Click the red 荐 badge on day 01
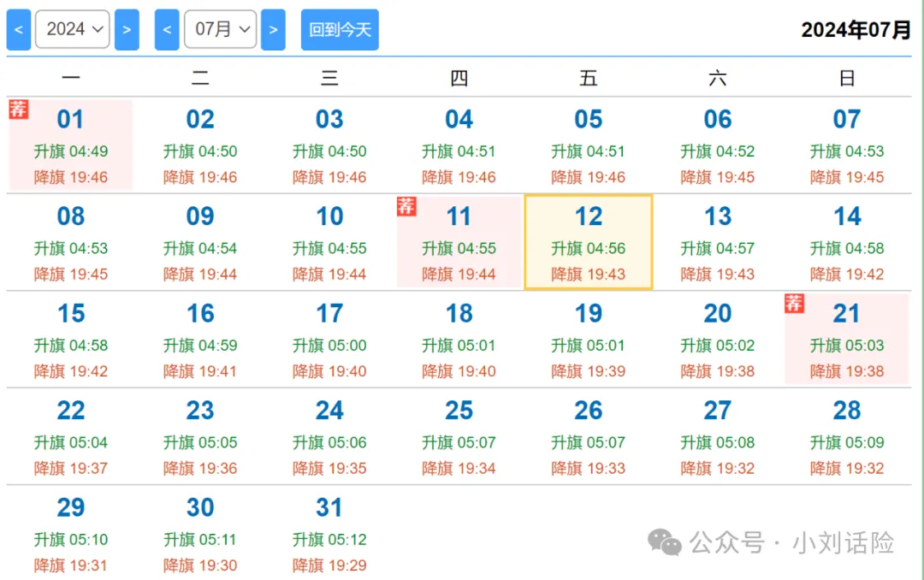This screenshot has height=580, width=924. (18, 109)
